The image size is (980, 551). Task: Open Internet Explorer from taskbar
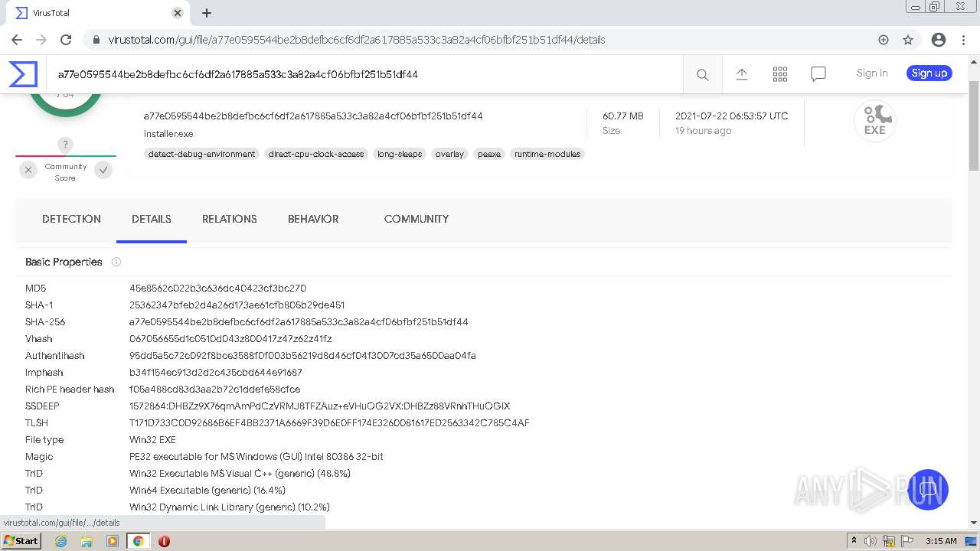tap(61, 541)
